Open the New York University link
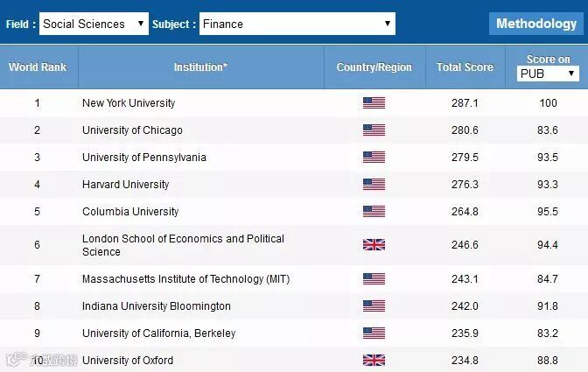Viewport: 588px width, 372px height. tap(129, 103)
